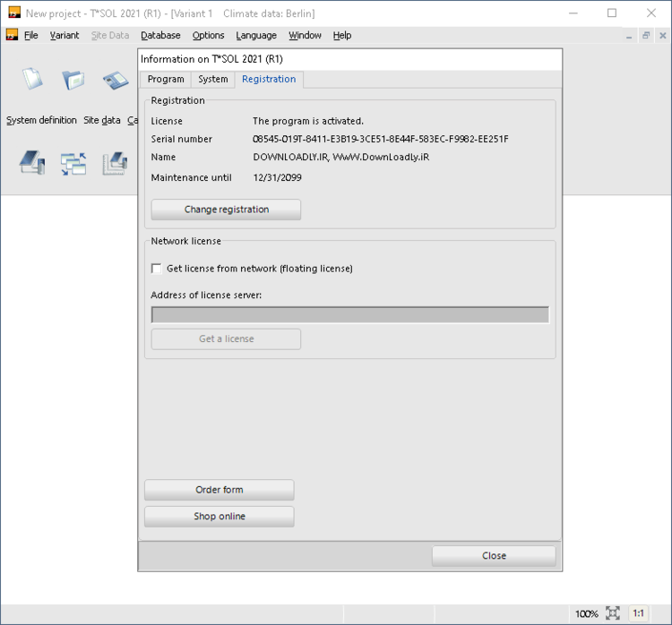672x625 pixels.
Task: Open the Options menu
Action: pyautogui.click(x=208, y=36)
